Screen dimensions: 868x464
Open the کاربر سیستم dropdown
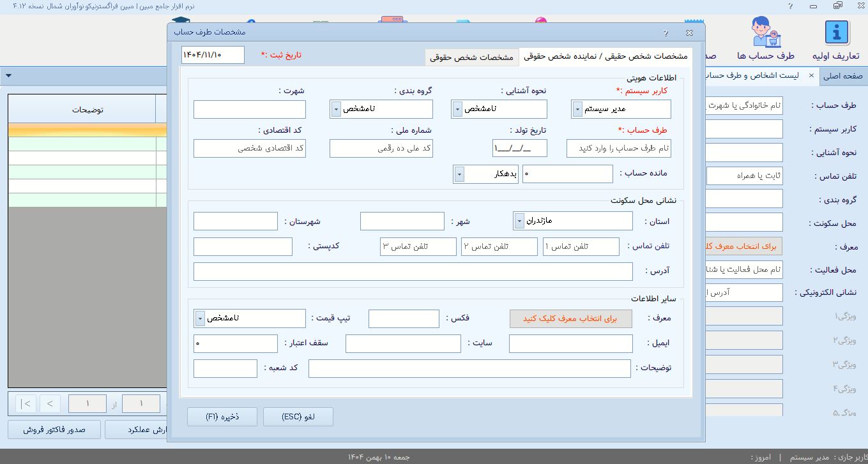(x=577, y=109)
